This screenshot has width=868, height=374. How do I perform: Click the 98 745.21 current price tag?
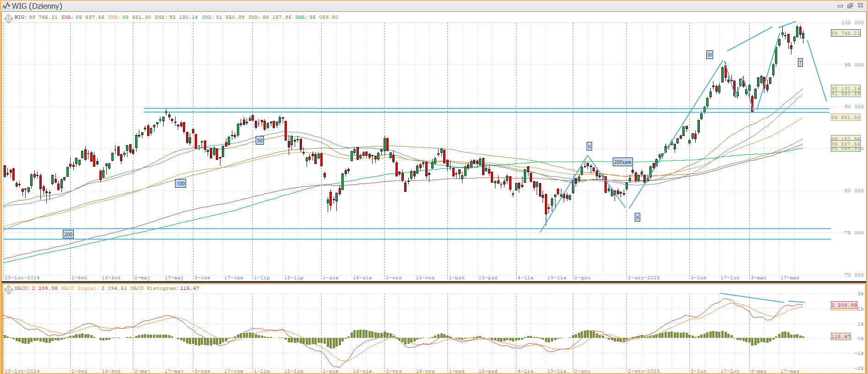coord(846,33)
